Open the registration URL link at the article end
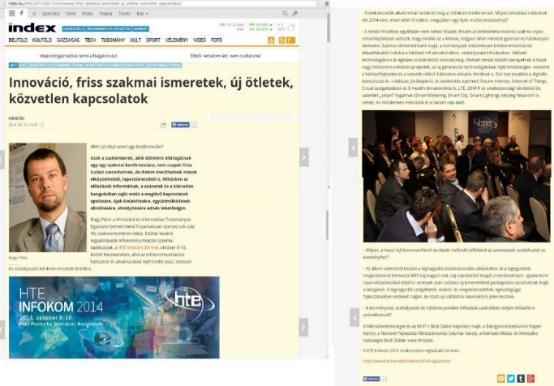The height and width of the screenshot is (386, 554). (x=407, y=361)
